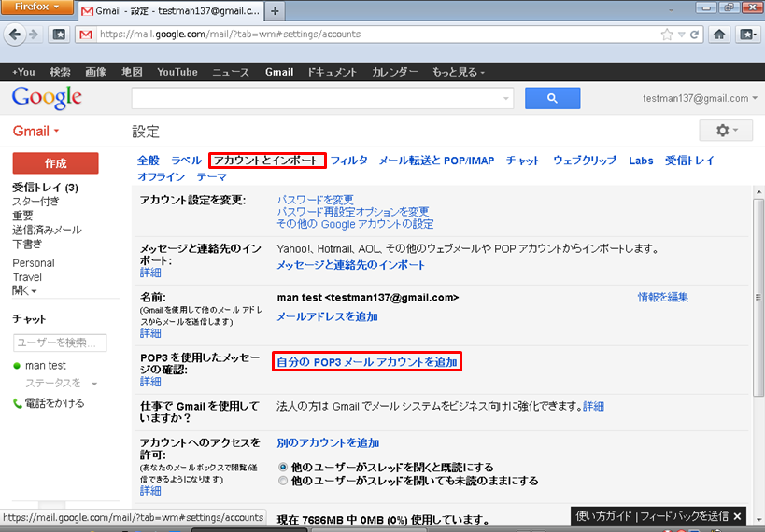The image size is (765, 532).
Task: Click ドキュメント in the black Google bar
Action: [x=332, y=72]
